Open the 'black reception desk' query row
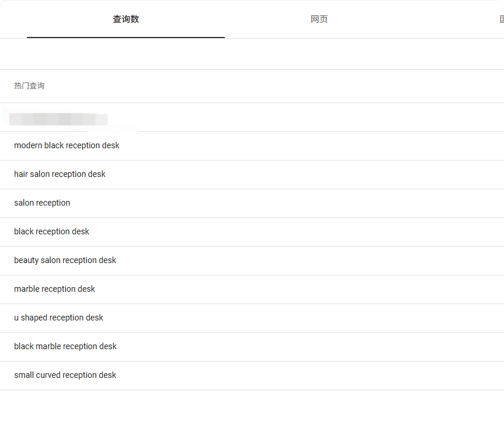 click(x=52, y=231)
